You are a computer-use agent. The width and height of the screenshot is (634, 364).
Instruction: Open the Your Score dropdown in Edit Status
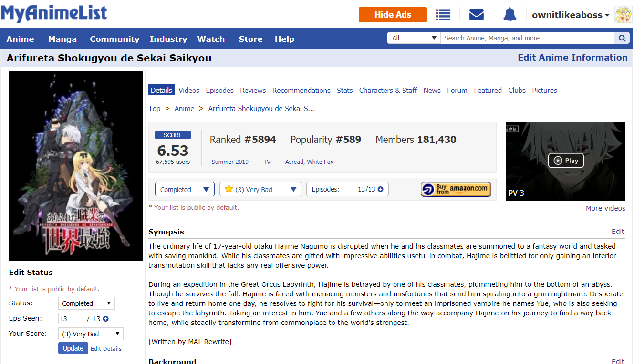pos(91,334)
